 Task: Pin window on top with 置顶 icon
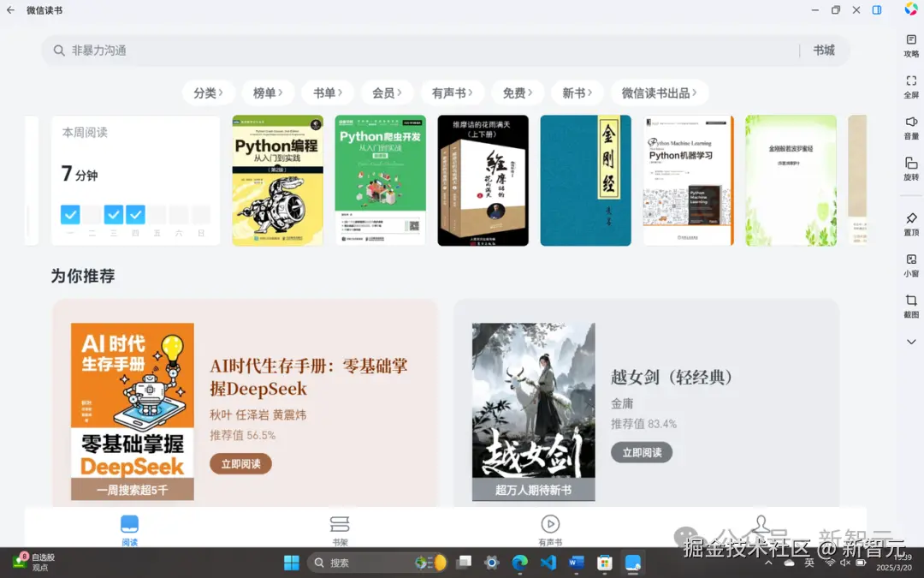[x=911, y=224]
